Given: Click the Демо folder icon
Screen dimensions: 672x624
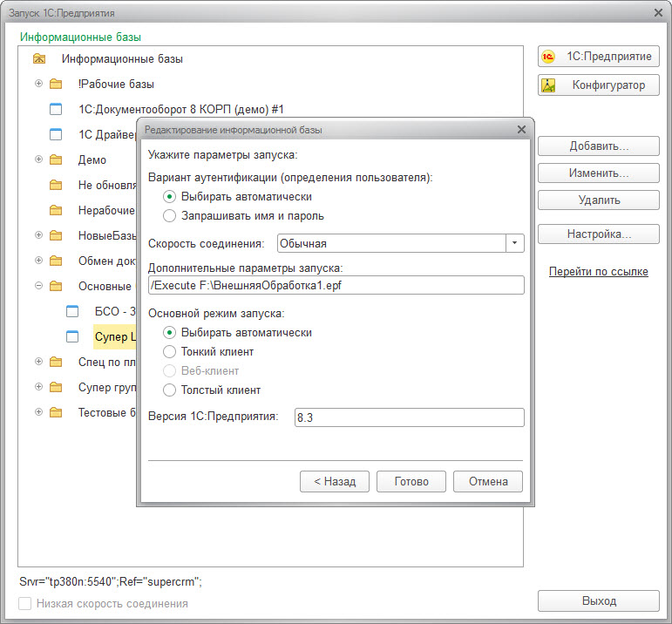Looking at the screenshot, I should pos(56,159).
